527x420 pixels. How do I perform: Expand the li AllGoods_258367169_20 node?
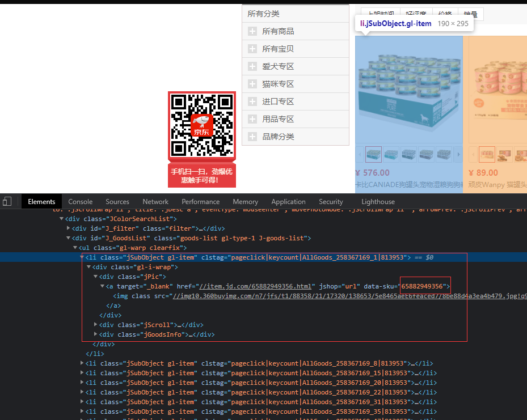82,382
